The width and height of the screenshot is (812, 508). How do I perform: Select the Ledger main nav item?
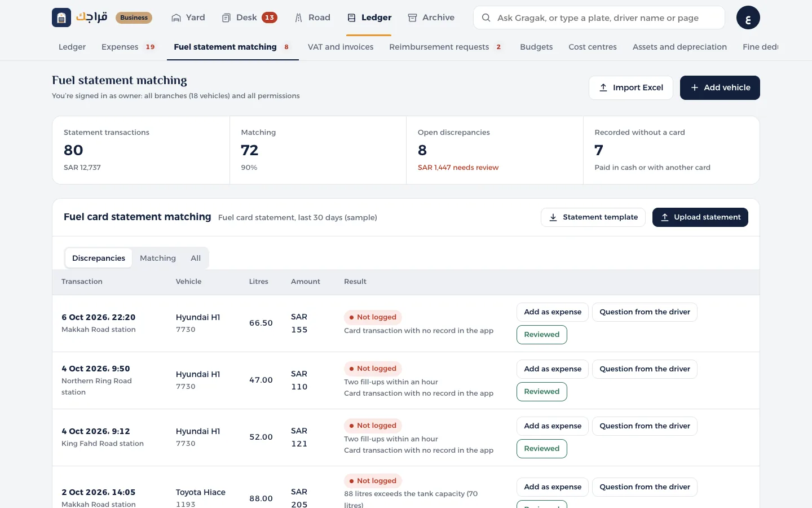pos(369,17)
